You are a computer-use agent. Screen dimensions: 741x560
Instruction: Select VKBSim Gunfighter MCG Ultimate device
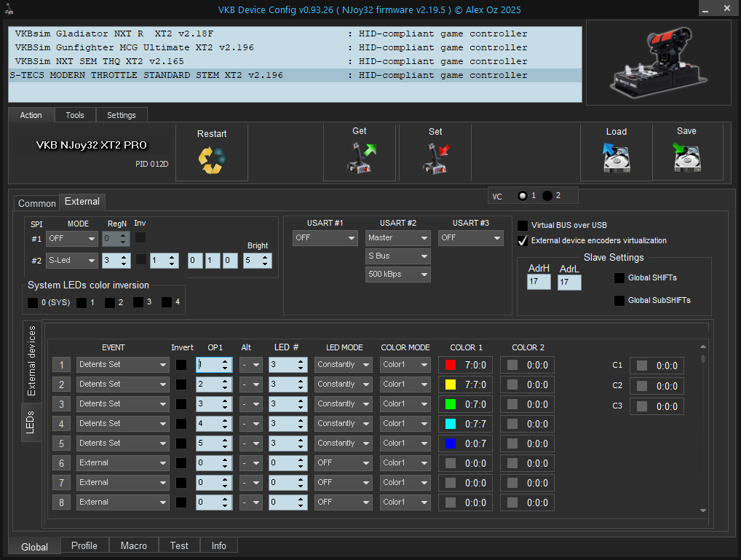point(295,47)
